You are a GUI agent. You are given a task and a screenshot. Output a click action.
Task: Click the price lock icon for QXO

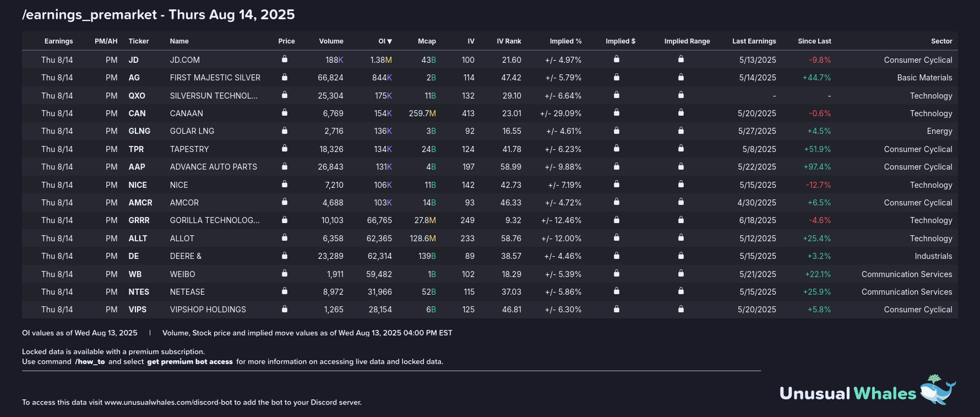(x=285, y=95)
